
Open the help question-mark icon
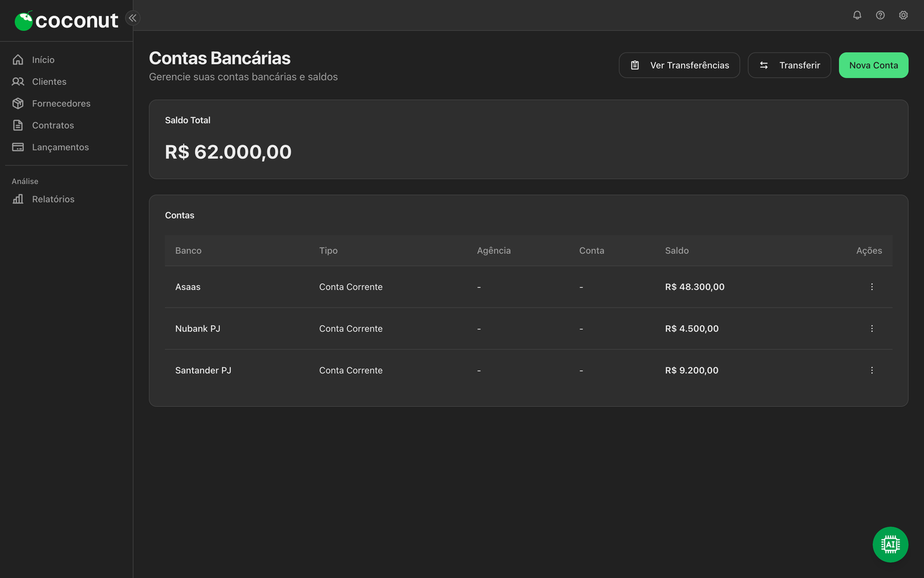(x=880, y=15)
